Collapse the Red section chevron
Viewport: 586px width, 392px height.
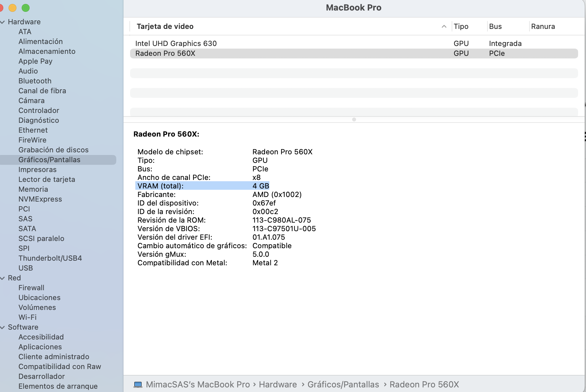(3, 278)
